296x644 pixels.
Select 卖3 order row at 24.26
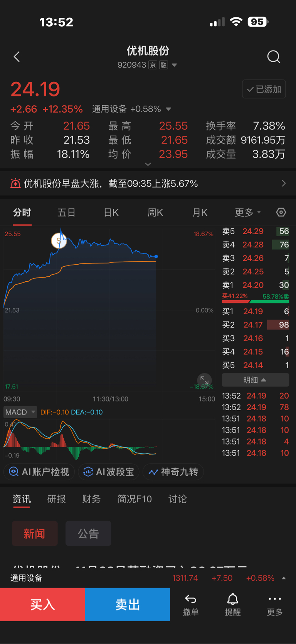tap(255, 258)
